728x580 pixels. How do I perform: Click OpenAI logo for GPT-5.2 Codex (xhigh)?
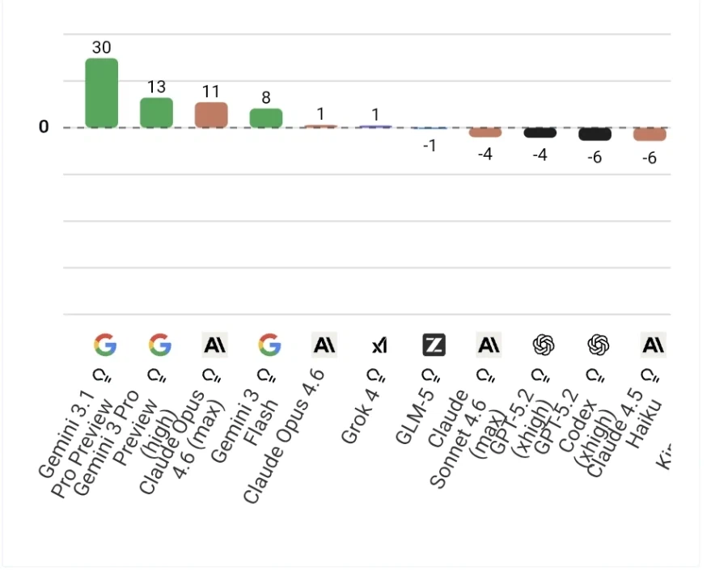(598, 345)
